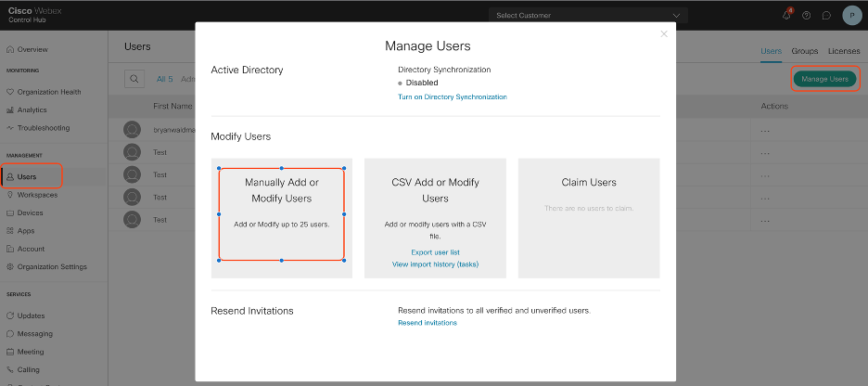
Task: Click Turn on Directory Synchronization link
Action: (x=453, y=96)
